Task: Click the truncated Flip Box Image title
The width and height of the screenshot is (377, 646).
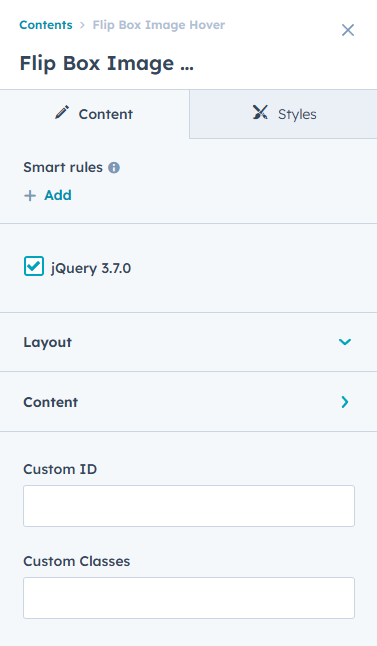Action: point(107,63)
